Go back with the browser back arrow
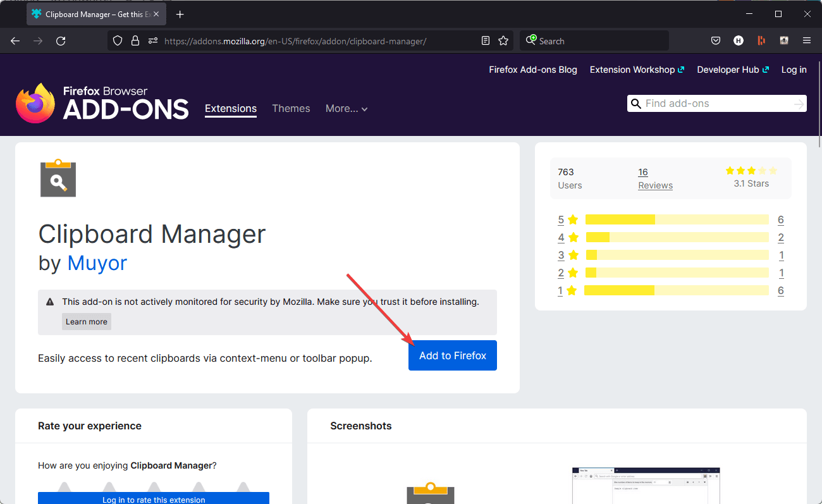822x504 pixels. point(15,40)
